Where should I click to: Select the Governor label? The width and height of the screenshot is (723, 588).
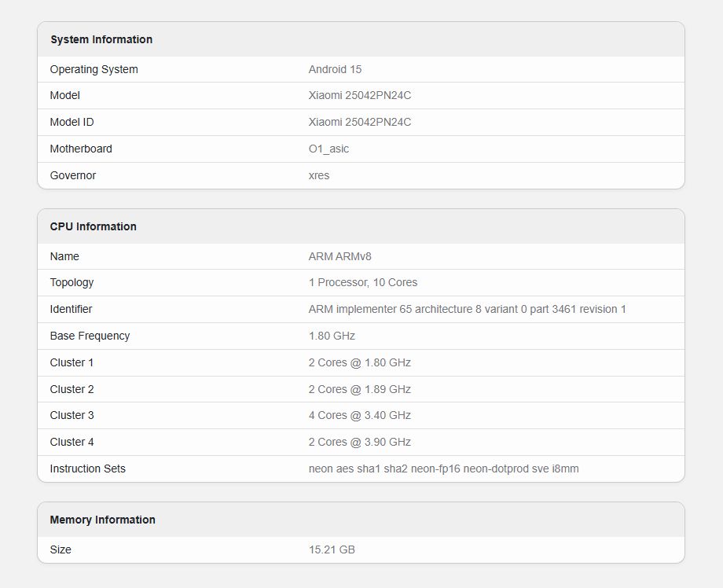(x=73, y=176)
